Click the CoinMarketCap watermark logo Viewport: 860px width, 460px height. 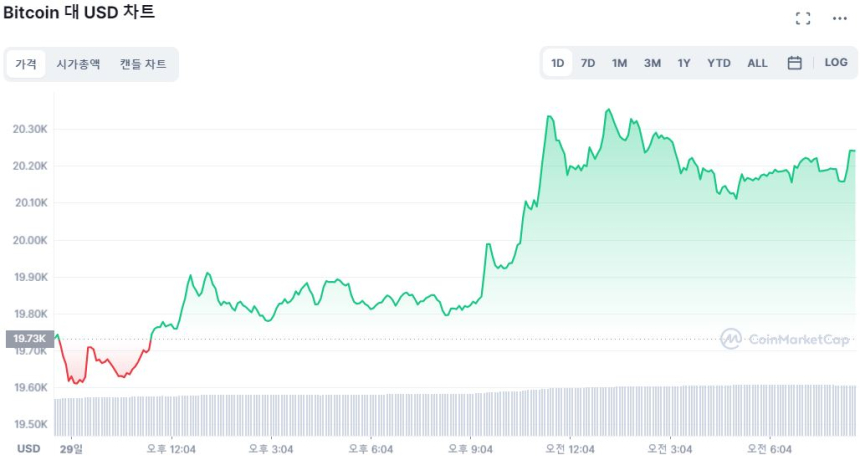pos(786,339)
